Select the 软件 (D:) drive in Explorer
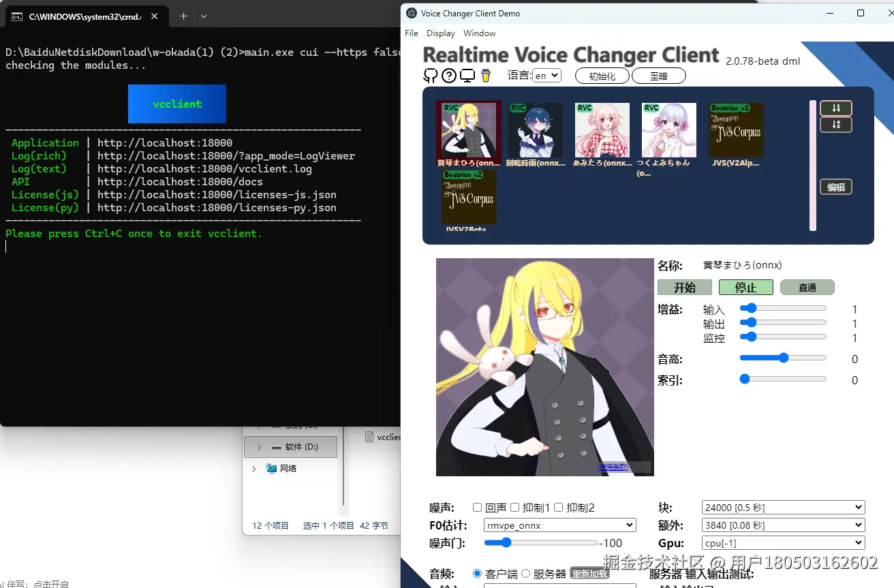The width and height of the screenshot is (894, 588). [x=290, y=447]
